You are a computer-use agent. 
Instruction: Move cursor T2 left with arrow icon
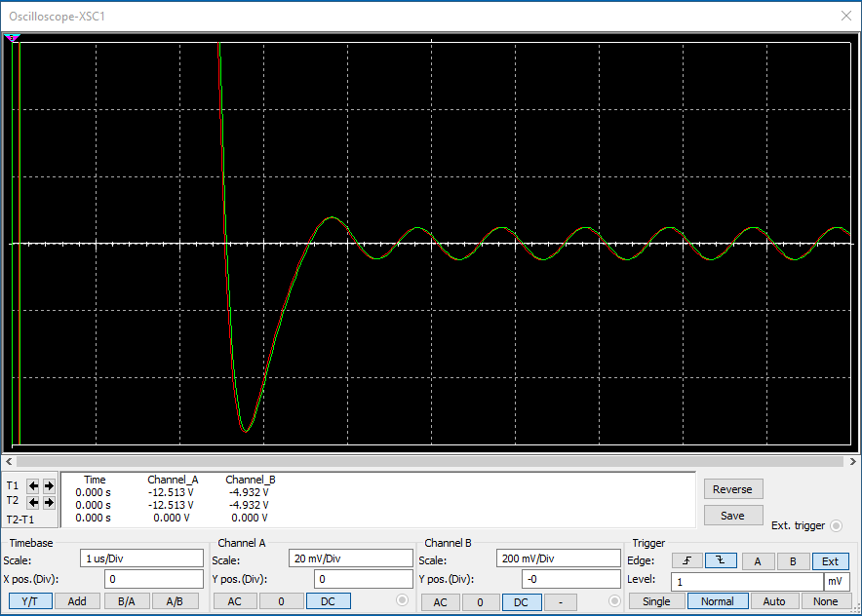pos(32,502)
